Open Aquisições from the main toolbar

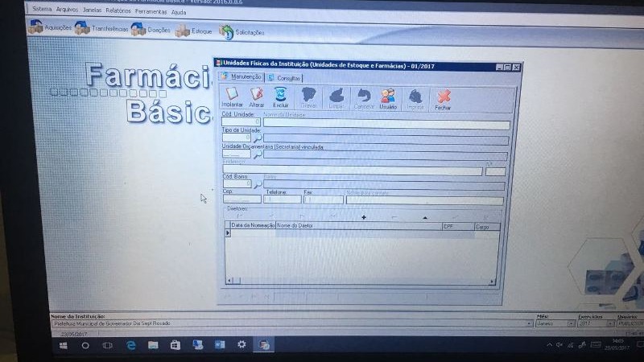coord(50,28)
